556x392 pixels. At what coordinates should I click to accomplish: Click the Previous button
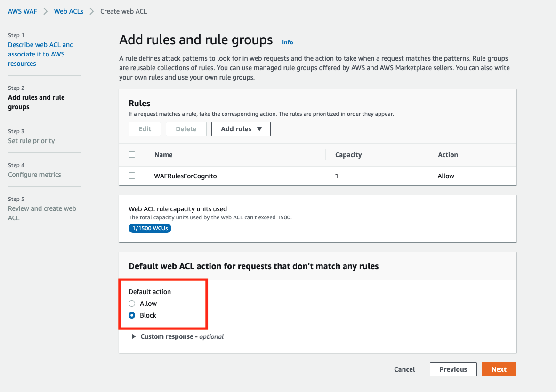[x=453, y=369]
